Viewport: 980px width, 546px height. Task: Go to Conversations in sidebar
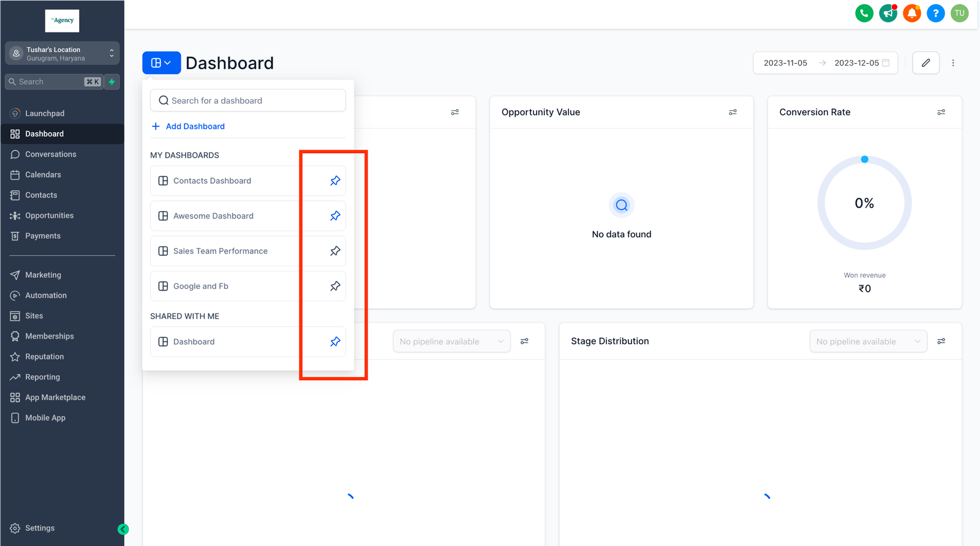coord(50,154)
